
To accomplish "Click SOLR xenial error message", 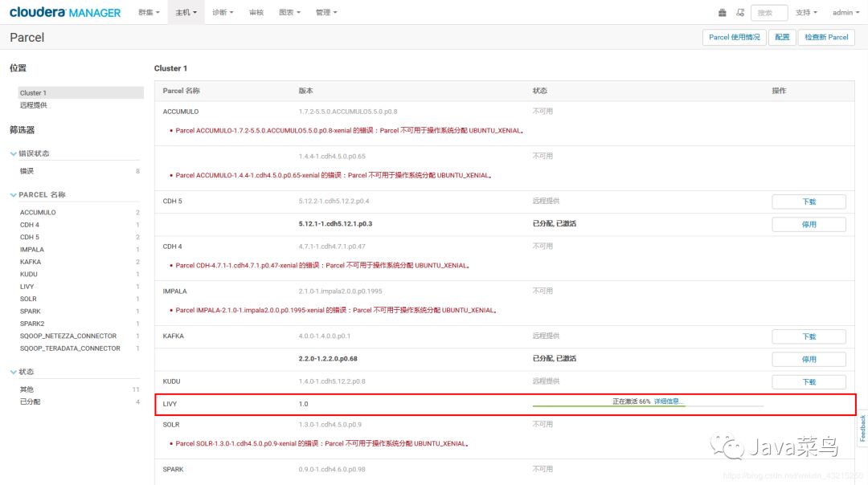I will click(322, 443).
